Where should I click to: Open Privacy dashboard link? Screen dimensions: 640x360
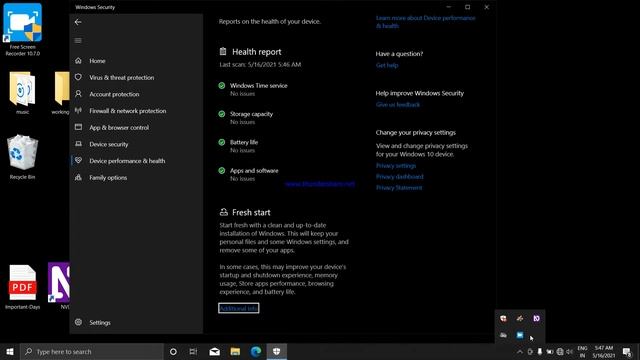click(x=400, y=177)
